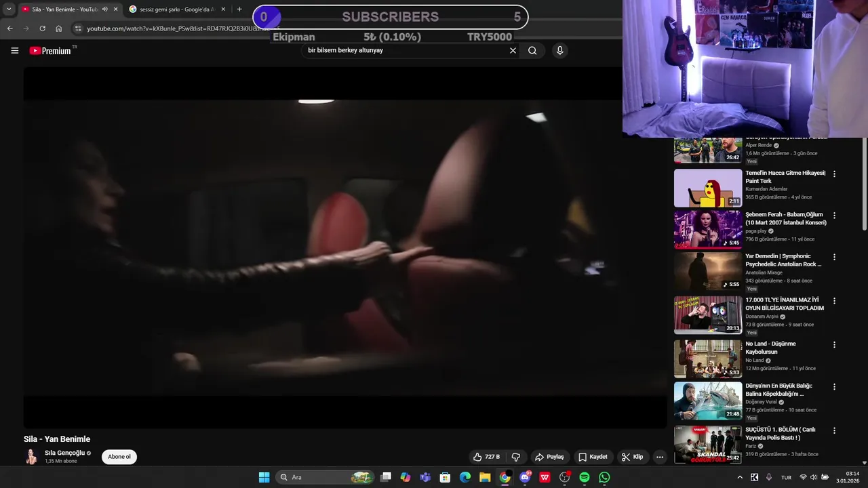Open options for No Land - Düşünme Kaybolursun
The width and height of the screenshot is (868, 488).
pos(834,344)
